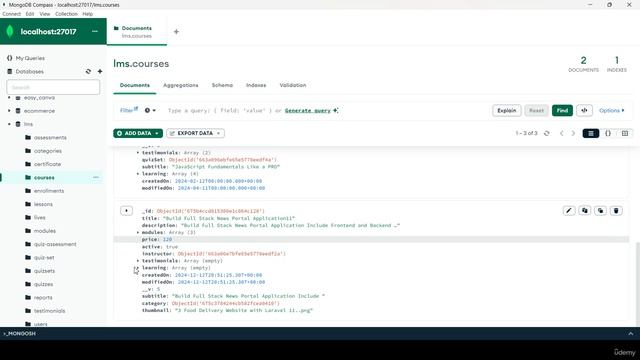Image resolution: width=640 pixels, height=360 pixels.
Task: Refresh the documents count
Action: tap(547, 133)
